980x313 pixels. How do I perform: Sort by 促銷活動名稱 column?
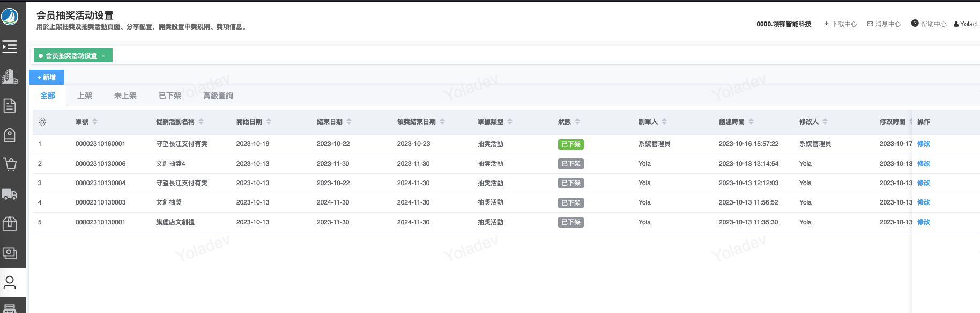point(201,122)
